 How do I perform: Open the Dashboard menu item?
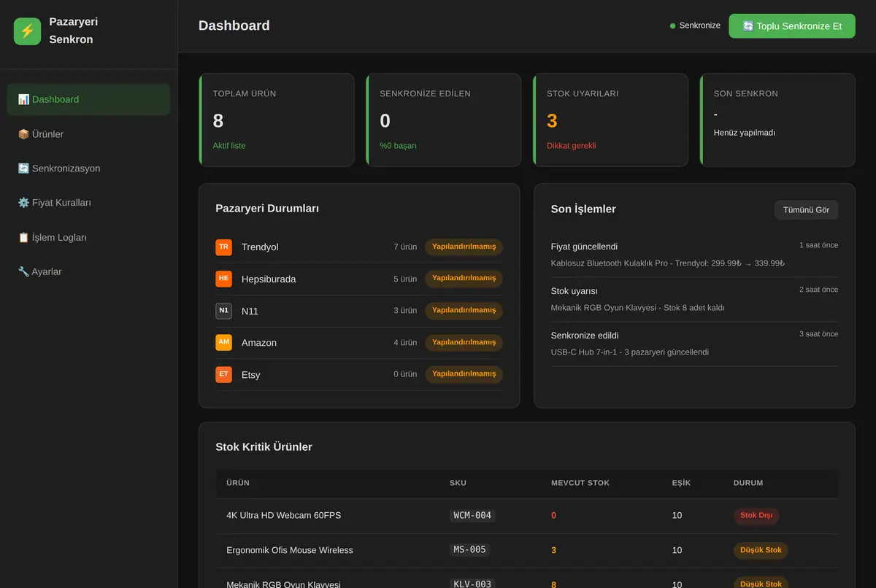(88, 99)
